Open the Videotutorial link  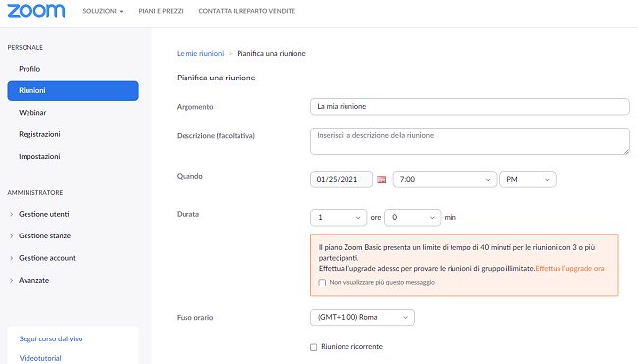tap(40, 358)
